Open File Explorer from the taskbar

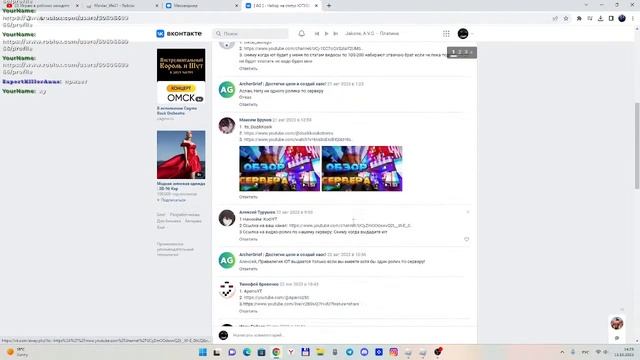[x=320, y=352]
